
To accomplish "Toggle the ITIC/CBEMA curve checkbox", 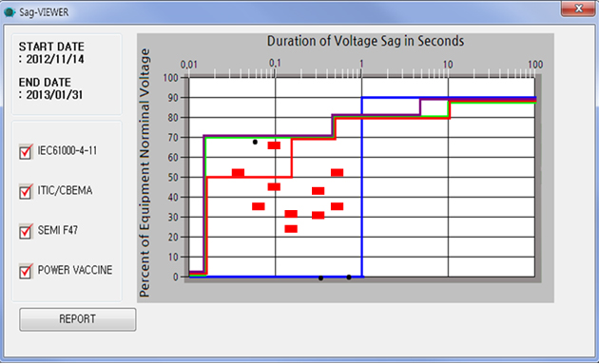I will (x=26, y=191).
